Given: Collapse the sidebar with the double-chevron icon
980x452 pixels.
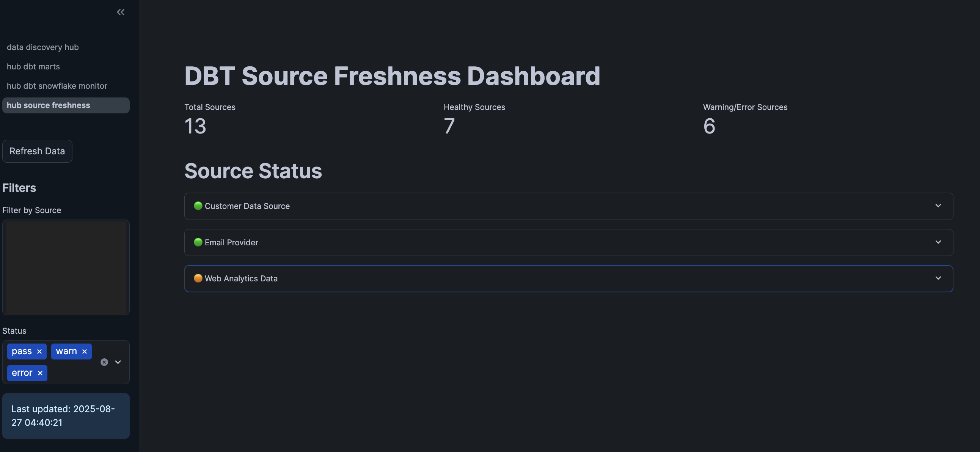Looking at the screenshot, I should pos(120,12).
